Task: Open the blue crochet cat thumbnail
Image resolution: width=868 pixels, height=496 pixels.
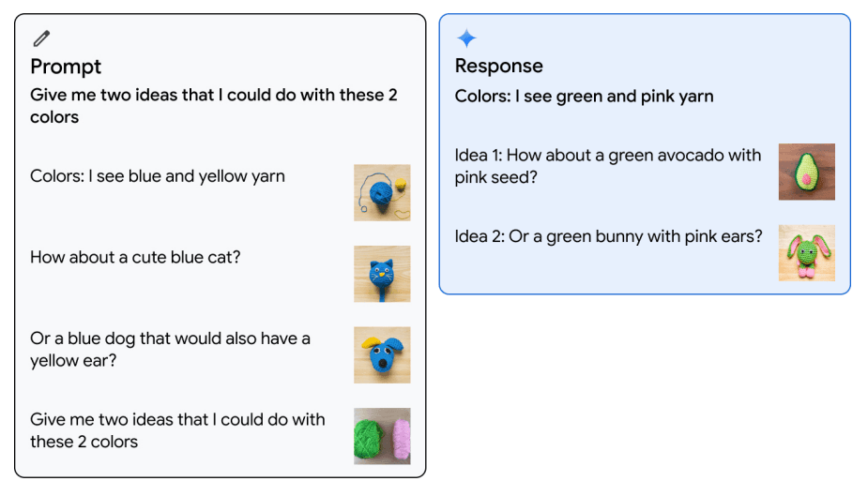Action: (x=382, y=274)
